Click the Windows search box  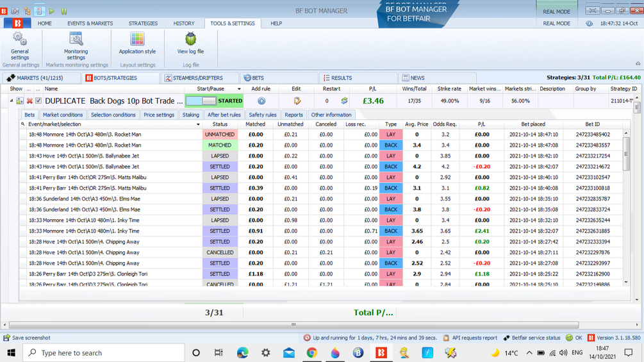click(104, 352)
